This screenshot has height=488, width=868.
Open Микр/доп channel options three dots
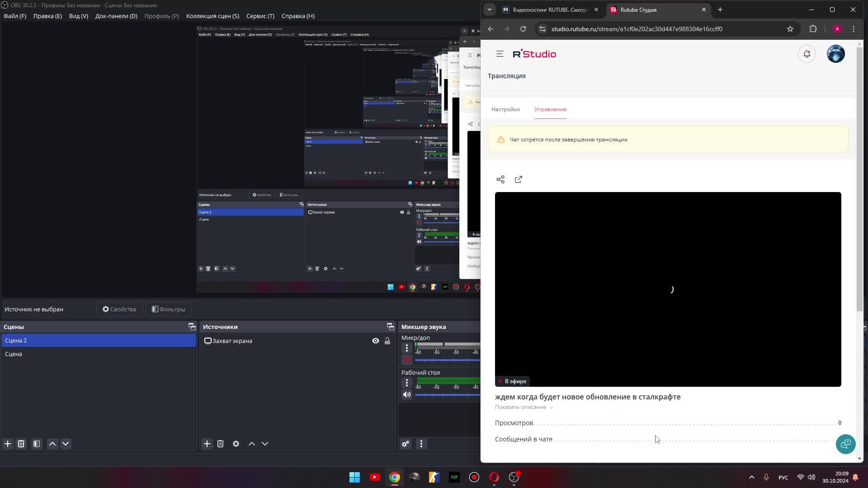(407, 348)
